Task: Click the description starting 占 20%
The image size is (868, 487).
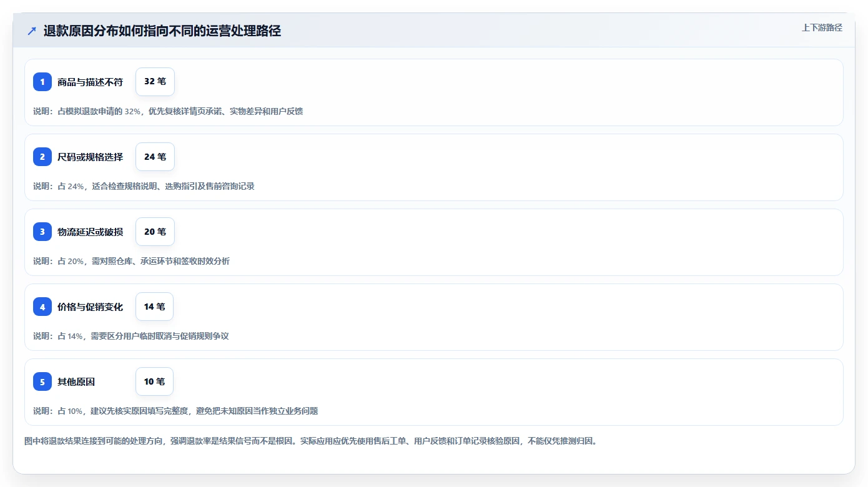Action: coord(131,261)
